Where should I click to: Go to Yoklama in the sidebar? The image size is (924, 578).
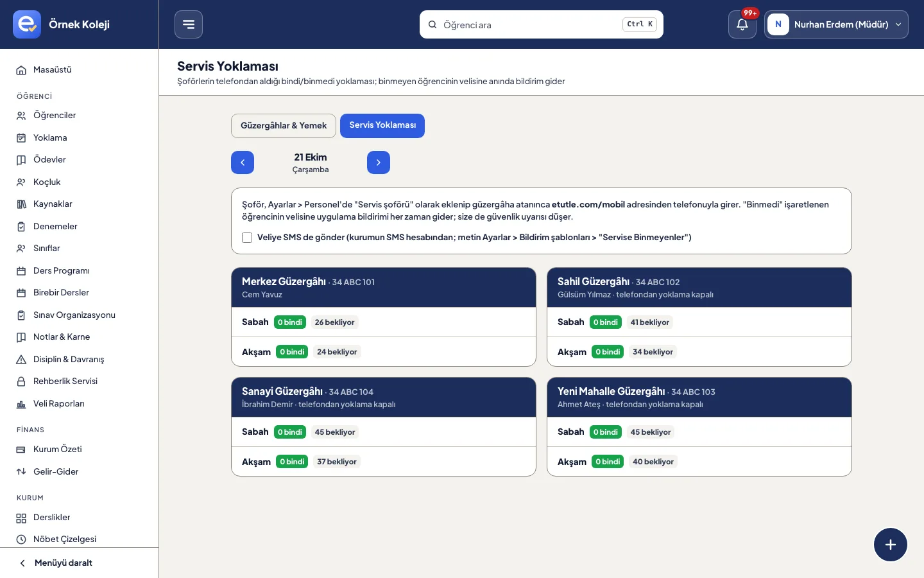80,137
